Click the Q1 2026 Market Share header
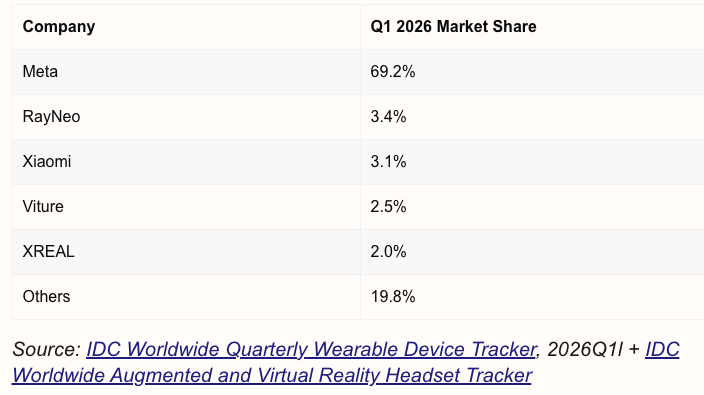 tap(453, 26)
